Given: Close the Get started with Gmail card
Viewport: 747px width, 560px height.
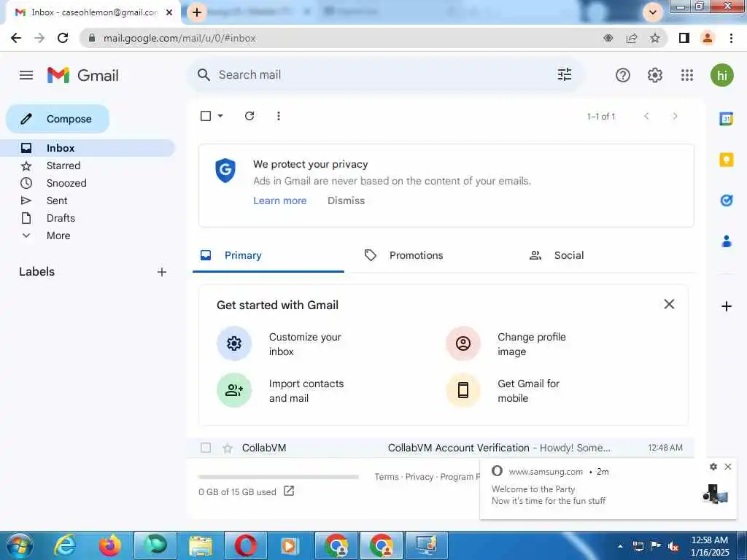Looking at the screenshot, I should [x=669, y=304].
